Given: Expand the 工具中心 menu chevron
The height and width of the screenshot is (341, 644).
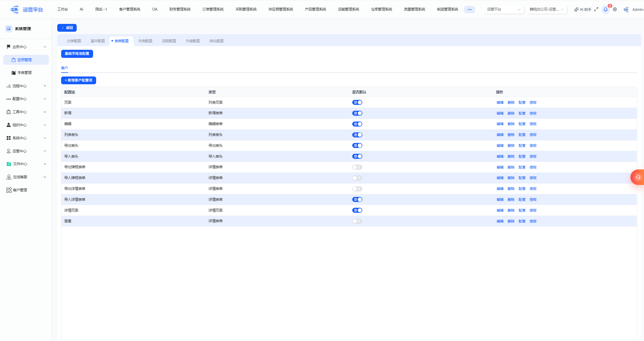Looking at the screenshot, I should click(45, 112).
